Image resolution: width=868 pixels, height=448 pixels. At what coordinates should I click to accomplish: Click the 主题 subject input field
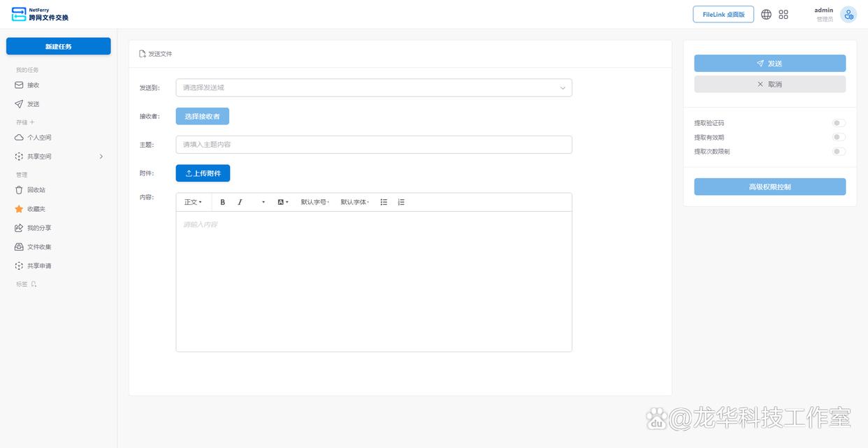coord(374,145)
